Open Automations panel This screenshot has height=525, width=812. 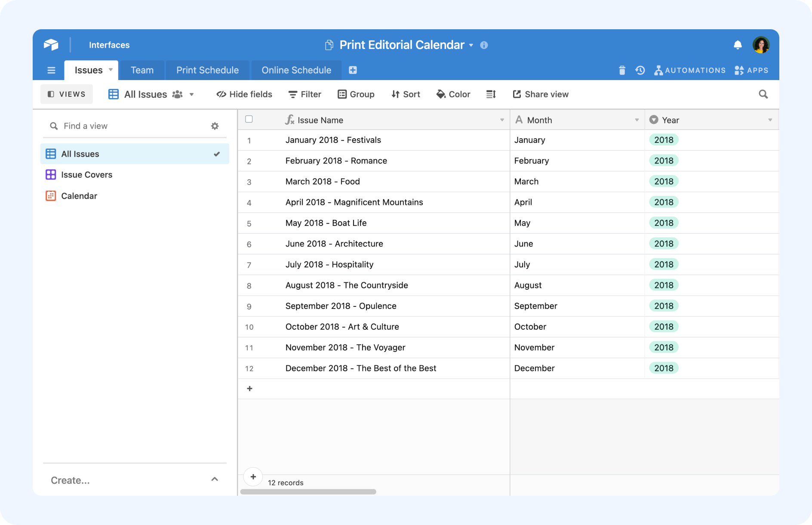(x=690, y=70)
